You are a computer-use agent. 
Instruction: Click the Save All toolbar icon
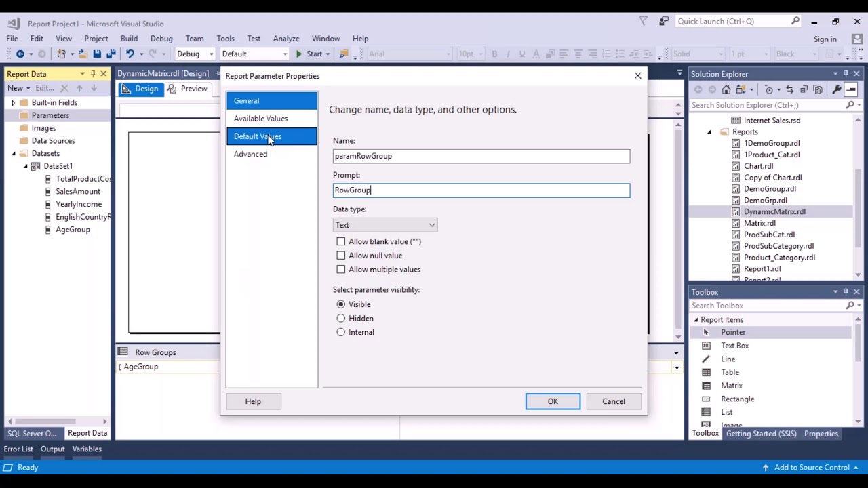pyautogui.click(x=111, y=54)
